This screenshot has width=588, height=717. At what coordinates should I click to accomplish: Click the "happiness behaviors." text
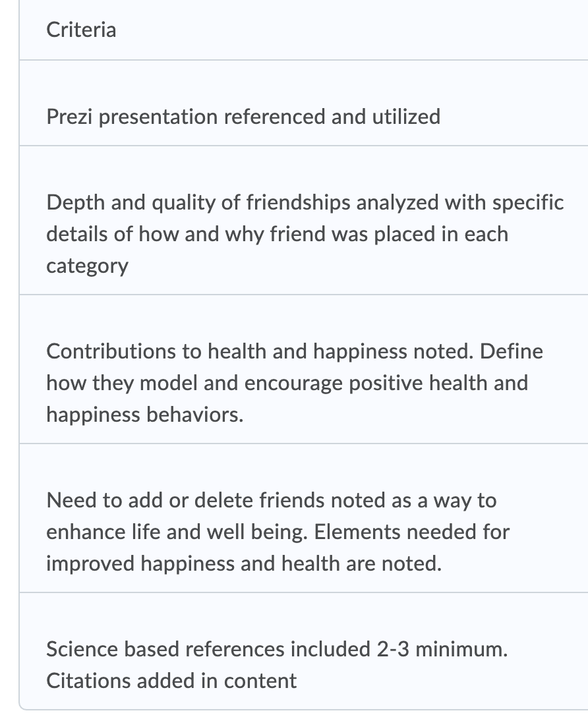(144, 415)
